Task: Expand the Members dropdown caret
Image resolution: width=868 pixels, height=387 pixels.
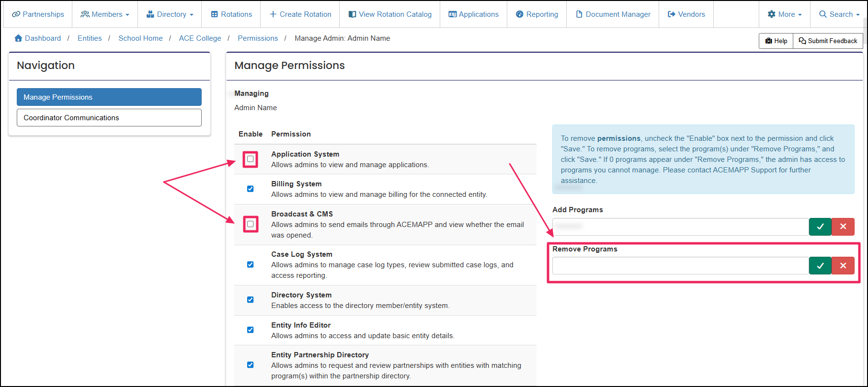Action: pyautogui.click(x=127, y=15)
